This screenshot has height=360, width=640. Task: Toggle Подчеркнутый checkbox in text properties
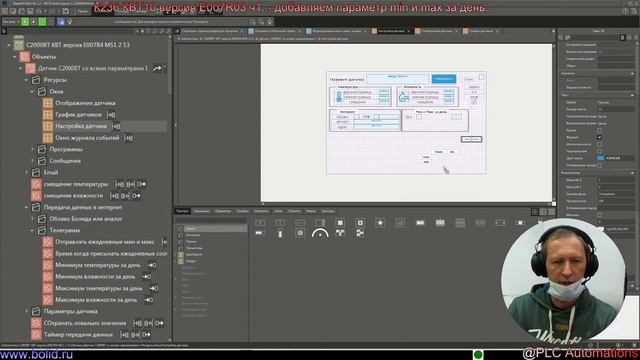click(599, 151)
